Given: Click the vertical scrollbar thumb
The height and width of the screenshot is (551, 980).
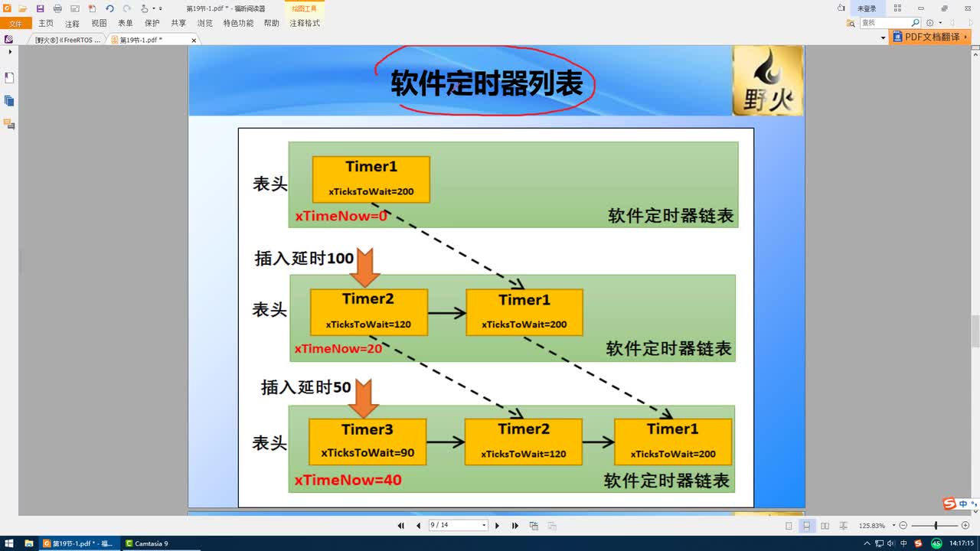Looking at the screenshot, I should tap(975, 331).
